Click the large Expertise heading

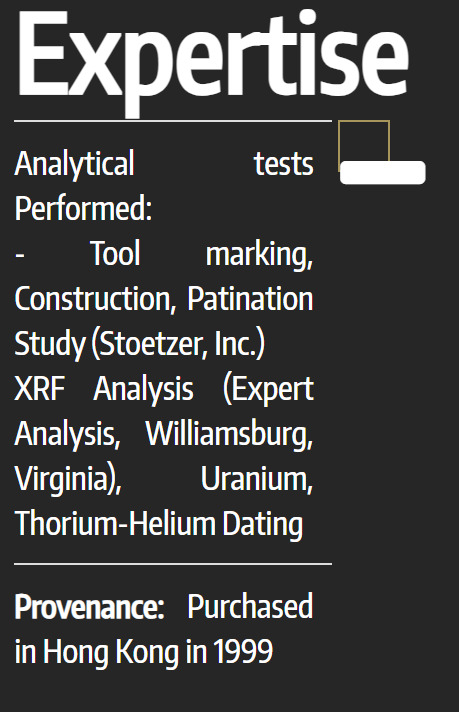click(x=212, y=58)
